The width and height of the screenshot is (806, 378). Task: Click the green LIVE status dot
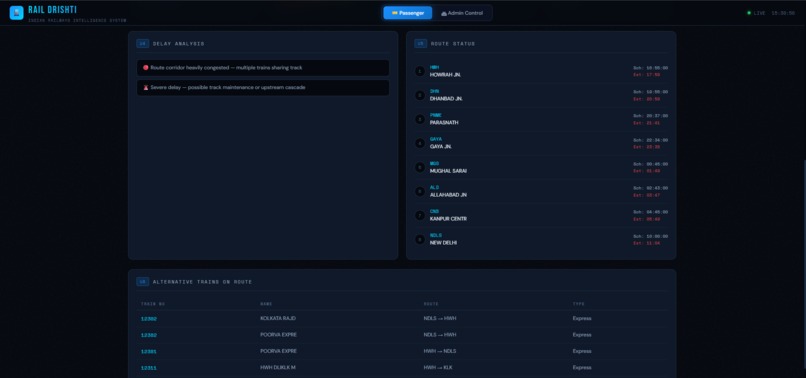point(749,13)
